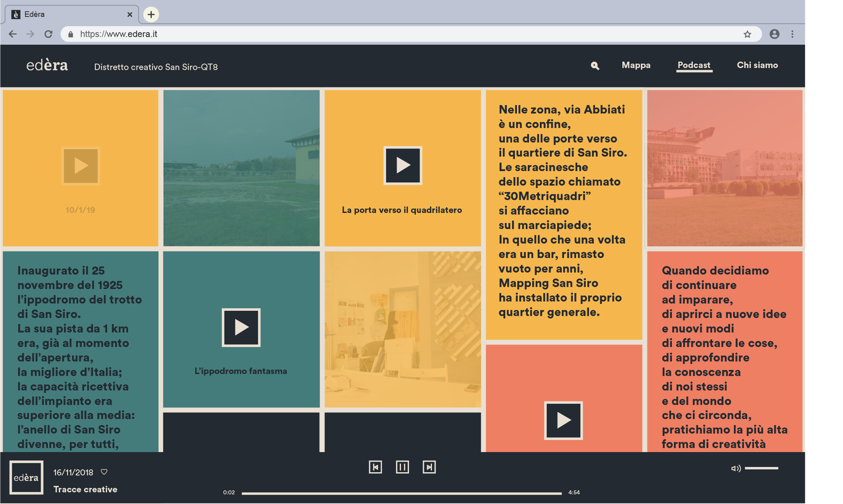Go back in browser
The width and height of the screenshot is (843, 504).
coord(12,34)
